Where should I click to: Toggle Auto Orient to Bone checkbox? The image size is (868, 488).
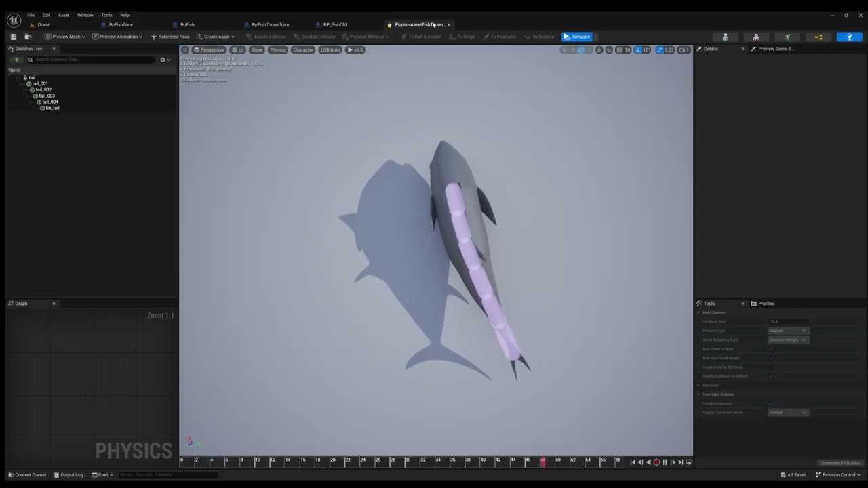tap(771, 349)
